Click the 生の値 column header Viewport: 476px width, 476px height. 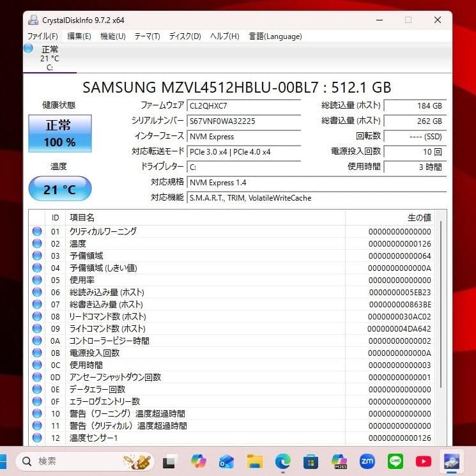tap(390, 218)
